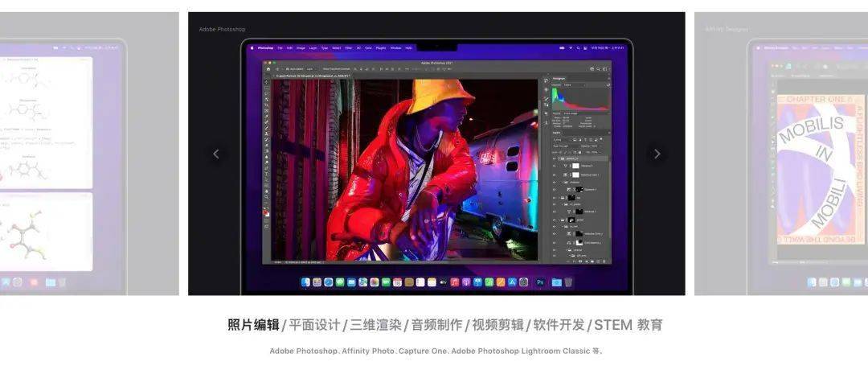This screenshot has height=366, width=868.
Task: Click the dimmed MOBILIS poster slide on right
Action: (x=781, y=154)
